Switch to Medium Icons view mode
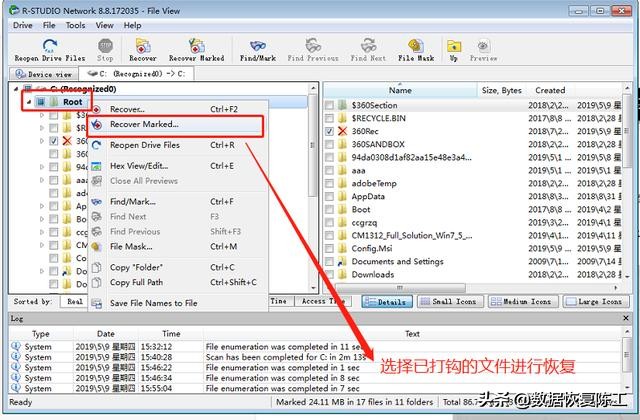This screenshot has height=420, width=640. [523, 302]
